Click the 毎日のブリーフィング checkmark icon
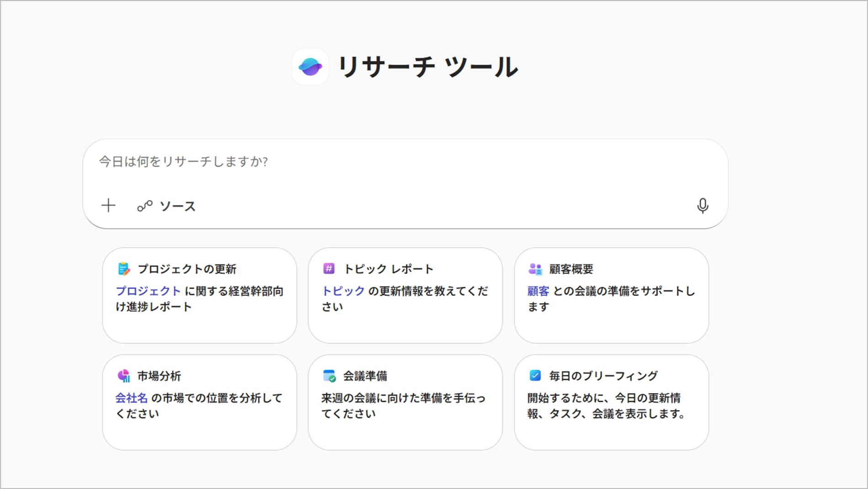Image resolution: width=868 pixels, height=489 pixels. (x=535, y=375)
